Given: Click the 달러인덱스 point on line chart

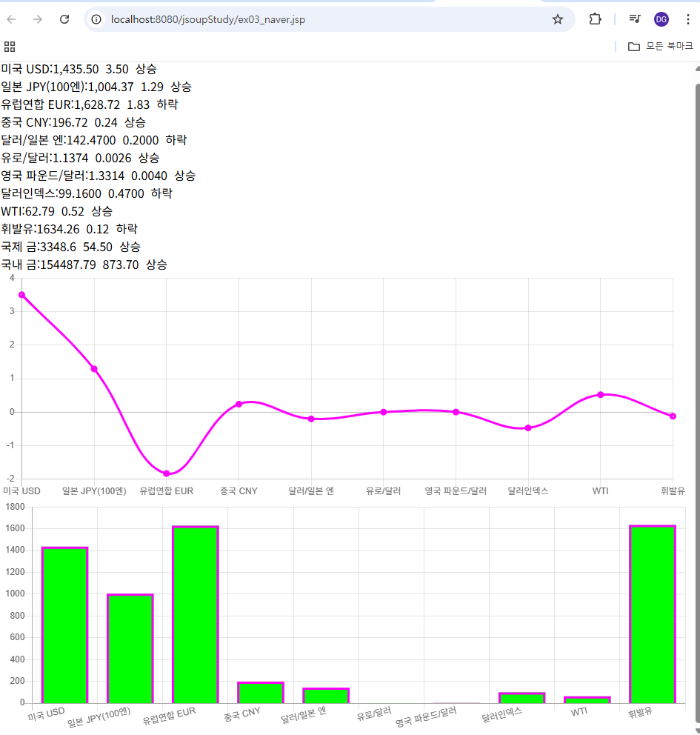Looking at the screenshot, I should (x=528, y=428).
